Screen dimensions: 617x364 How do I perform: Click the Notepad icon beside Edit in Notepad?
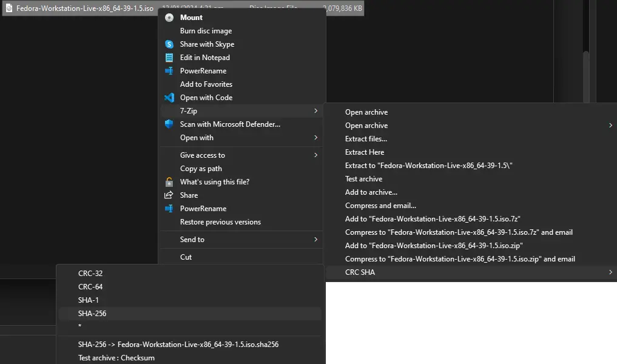pyautogui.click(x=169, y=58)
